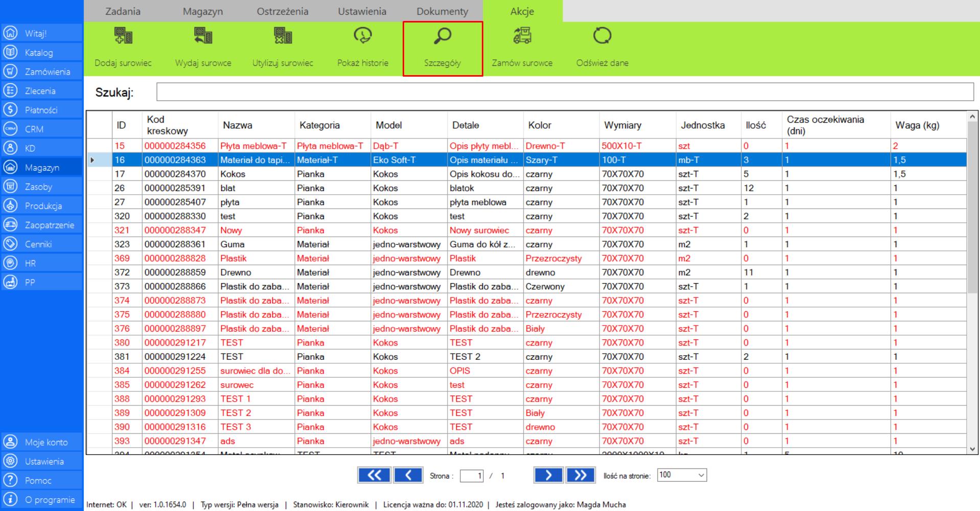Click the 'surowiec dla do...' name cell

click(256, 371)
